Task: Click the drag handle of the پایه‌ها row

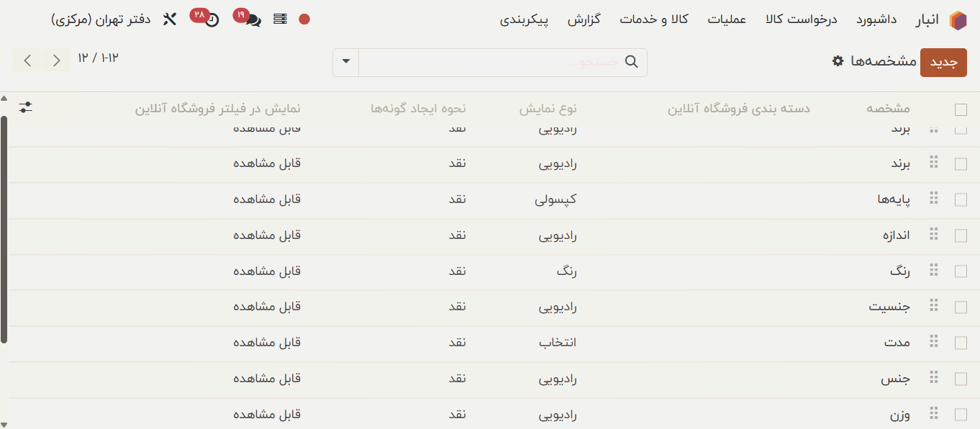Action: (935, 198)
